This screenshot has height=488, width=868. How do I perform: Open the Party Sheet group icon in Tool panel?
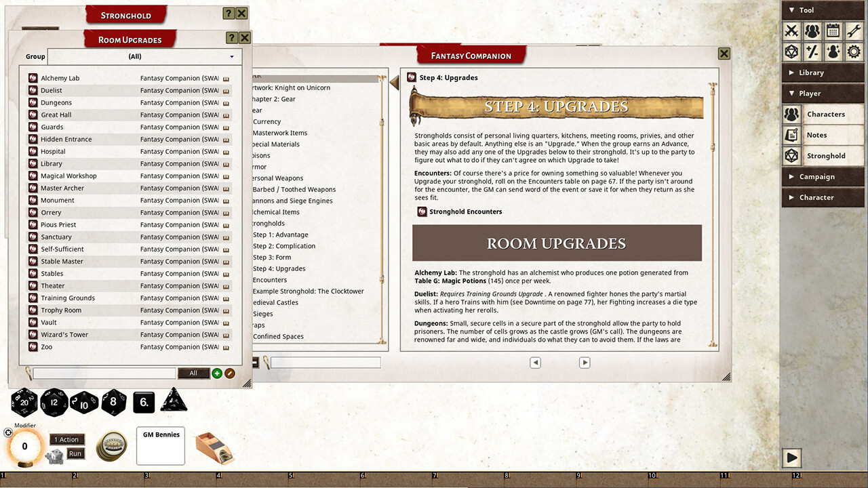click(812, 30)
